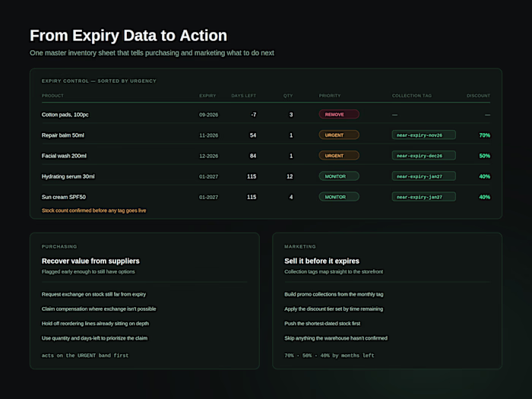Click the PRODUCT column header
This screenshot has width=532, height=399.
(52, 96)
